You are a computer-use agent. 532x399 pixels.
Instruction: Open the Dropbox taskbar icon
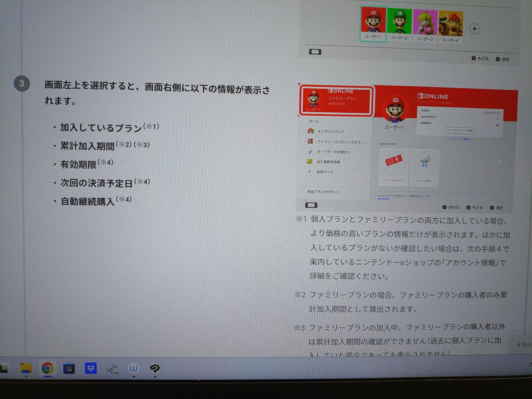(91, 368)
